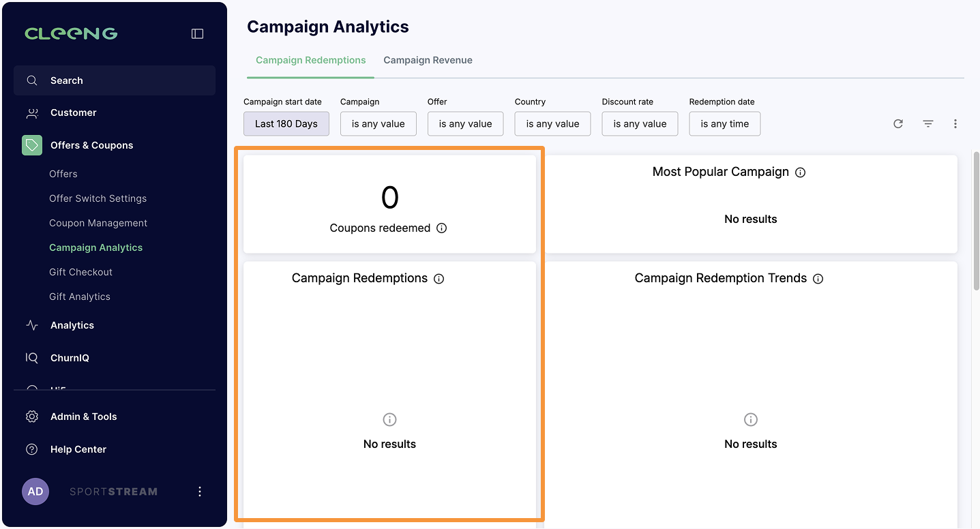The width and height of the screenshot is (980, 529).
Task: Click the info icon beside Campaign Redemptions title
Action: click(439, 279)
